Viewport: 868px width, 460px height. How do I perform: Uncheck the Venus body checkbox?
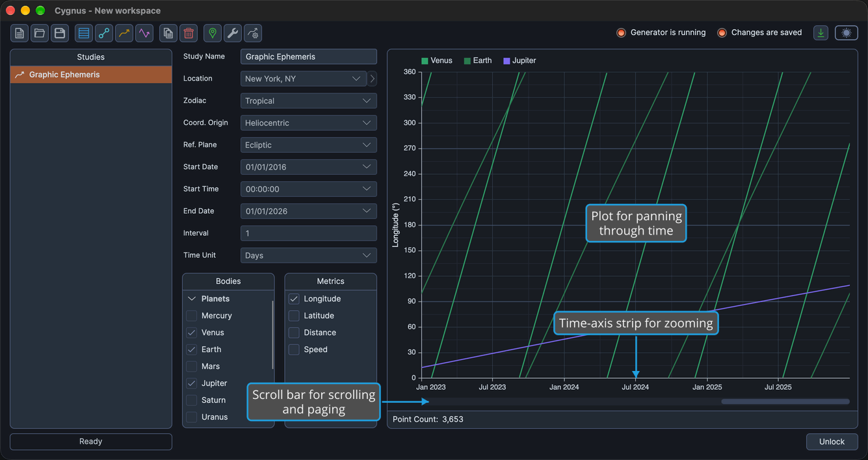[192, 333]
